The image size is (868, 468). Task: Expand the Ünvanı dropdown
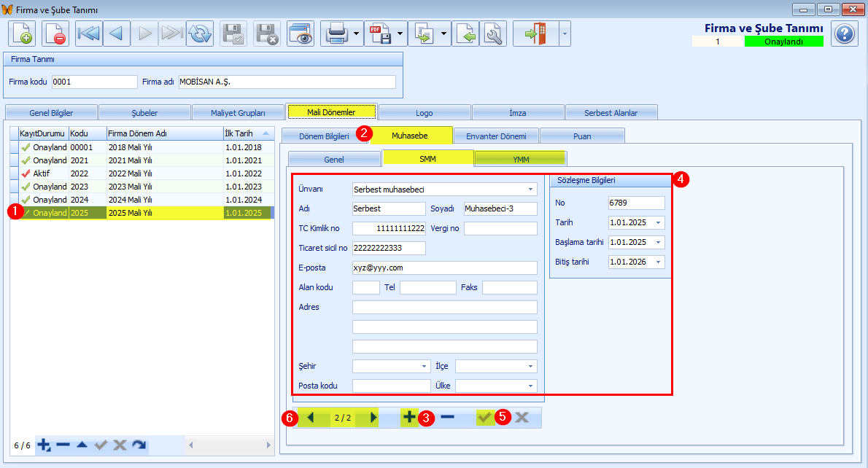coord(530,190)
